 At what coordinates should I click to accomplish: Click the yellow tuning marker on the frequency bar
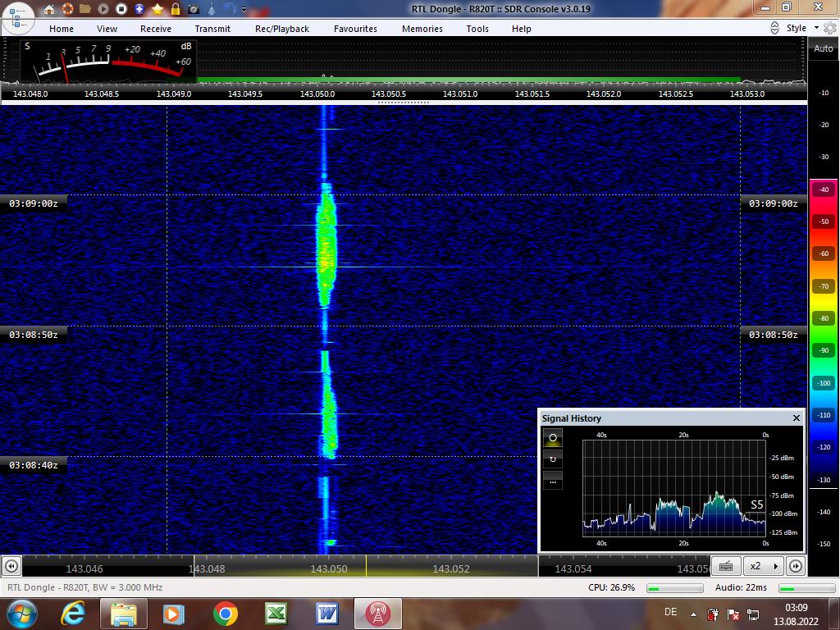click(x=367, y=566)
